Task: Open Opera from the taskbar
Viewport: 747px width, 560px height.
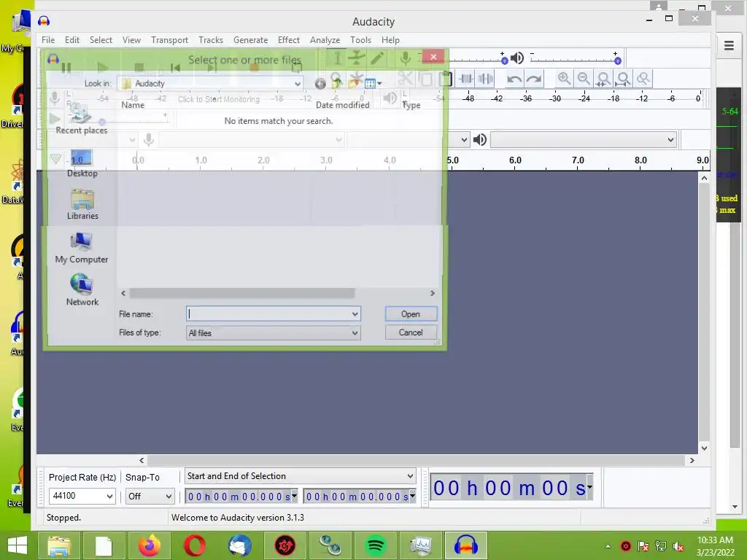Action: pyautogui.click(x=194, y=545)
